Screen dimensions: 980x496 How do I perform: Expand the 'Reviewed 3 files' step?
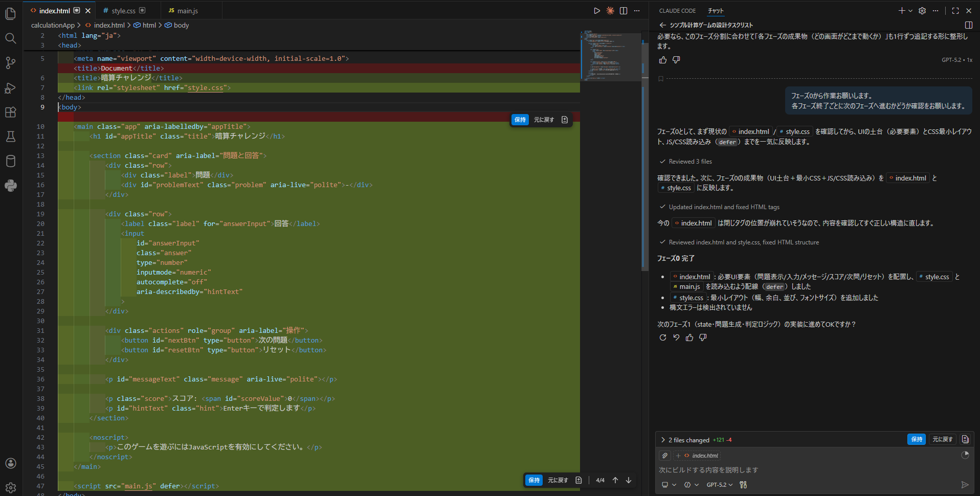tap(686, 162)
